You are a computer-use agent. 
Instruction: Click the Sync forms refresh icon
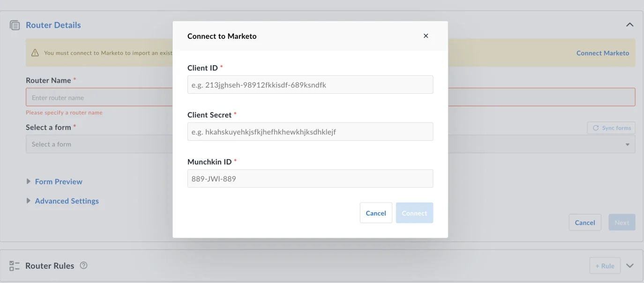click(596, 128)
